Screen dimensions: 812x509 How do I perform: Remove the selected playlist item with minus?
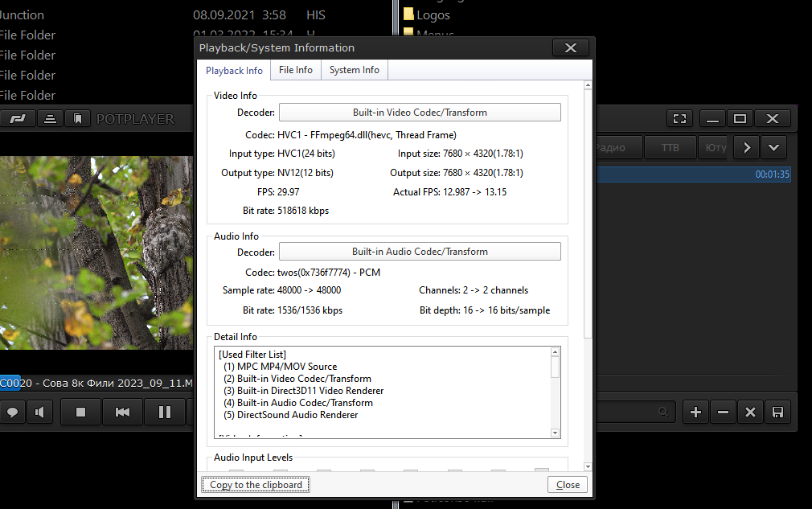click(723, 413)
